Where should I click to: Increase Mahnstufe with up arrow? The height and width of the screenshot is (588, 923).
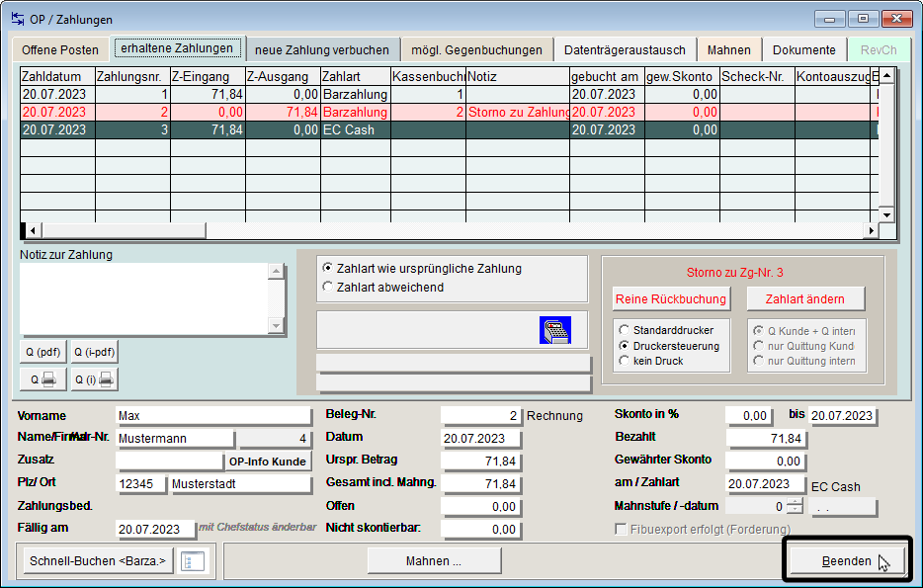(795, 501)
